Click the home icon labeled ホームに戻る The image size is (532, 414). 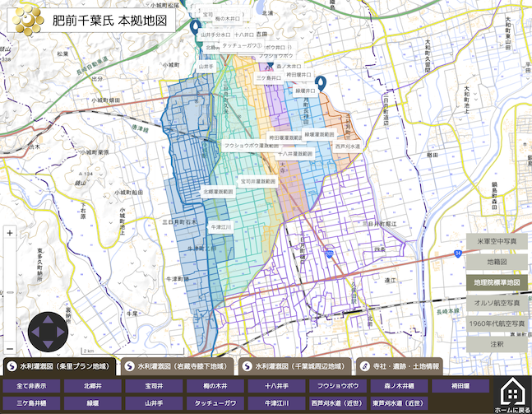(511, 393)
